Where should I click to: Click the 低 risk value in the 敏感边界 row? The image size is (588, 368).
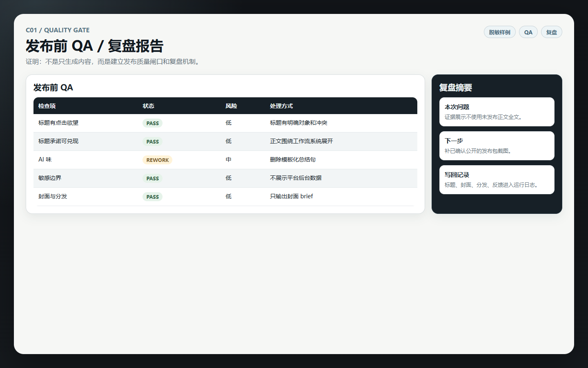[x=229, y=178]
